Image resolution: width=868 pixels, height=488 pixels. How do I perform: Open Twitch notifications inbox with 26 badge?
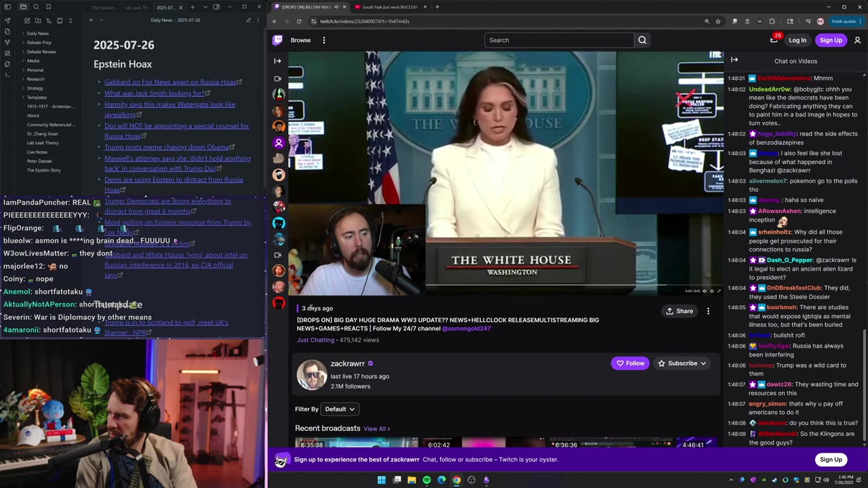774,39
